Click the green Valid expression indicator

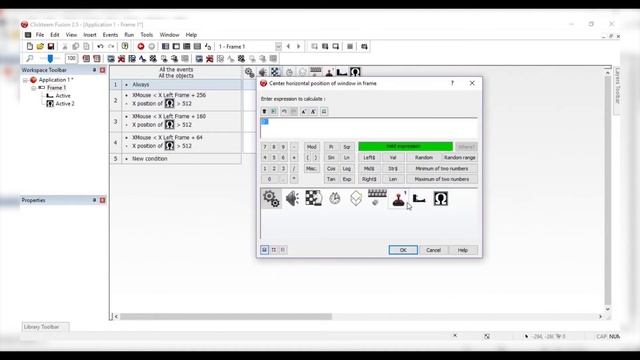point(405,146)
